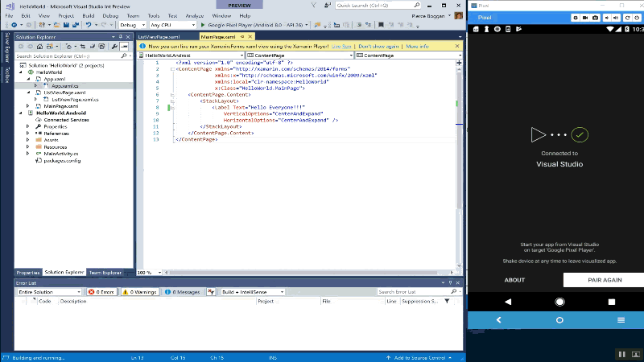Screen dimensions: 644x362
Task: Open the Solution Explorer Home icon
Action: 39,47
